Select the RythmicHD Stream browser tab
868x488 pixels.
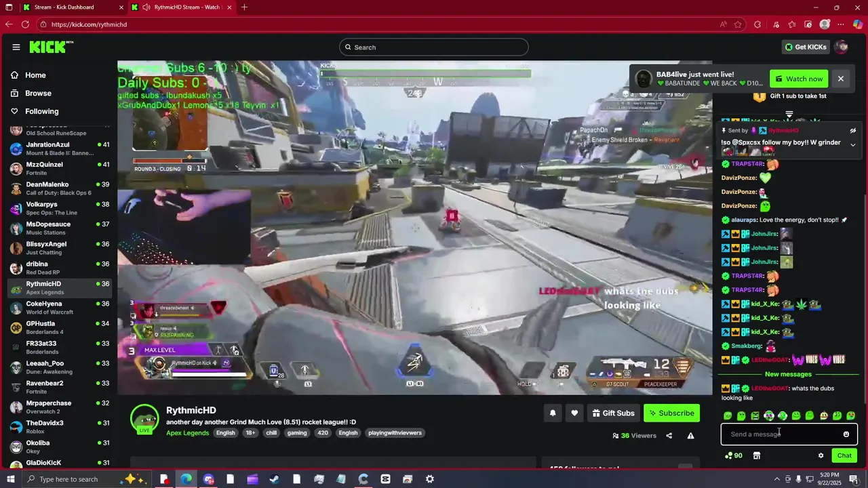182,7
